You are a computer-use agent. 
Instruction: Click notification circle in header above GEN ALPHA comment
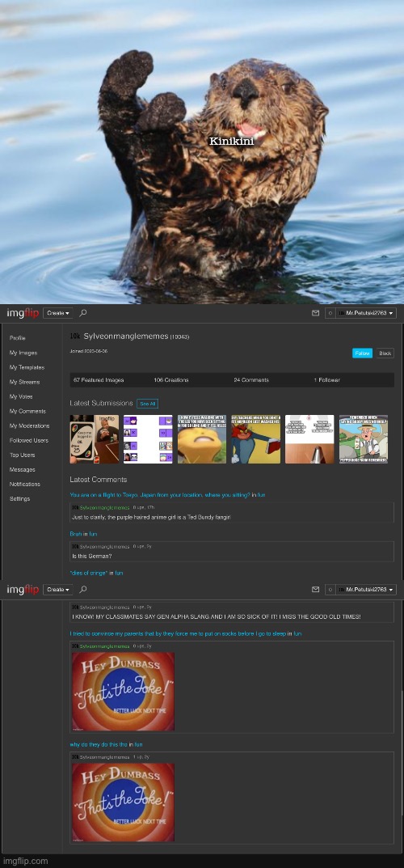pyautogui.click(x=330, y=590)
